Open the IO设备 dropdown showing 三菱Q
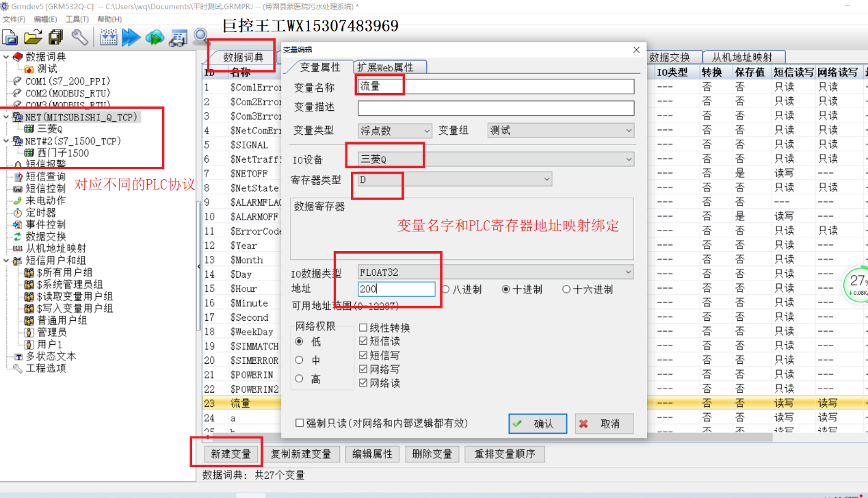This screenshot has height=498, width=868. click(496, 159)
